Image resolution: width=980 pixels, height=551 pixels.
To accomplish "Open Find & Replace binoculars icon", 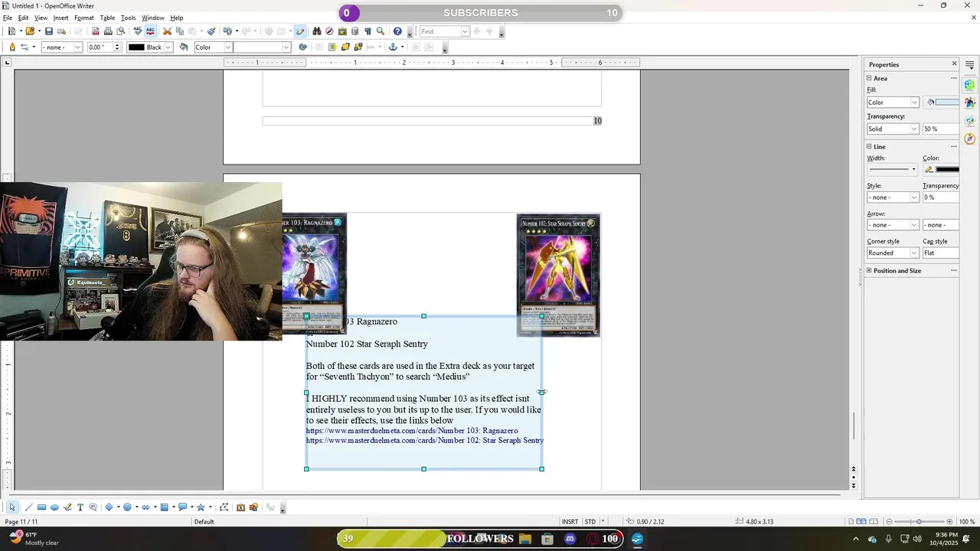I will tap(316, 31).
